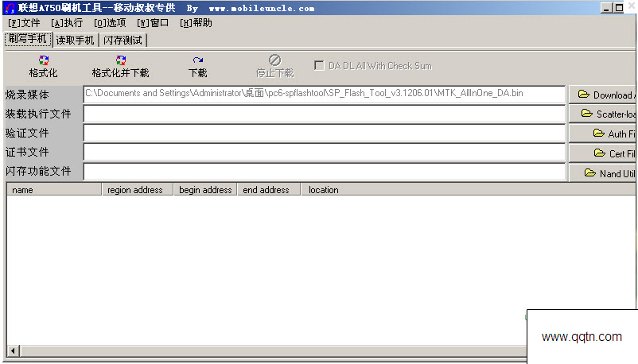This screenshot has height=364, width=638.
Task: Open the 文件 menu
Action: 24,23
